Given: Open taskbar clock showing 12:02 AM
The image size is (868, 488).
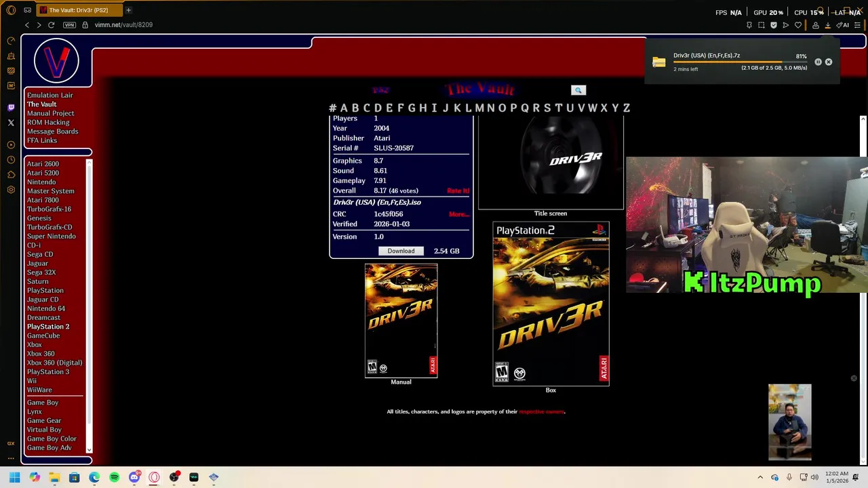Looking at the screenshot, I should tap(837, 477).
